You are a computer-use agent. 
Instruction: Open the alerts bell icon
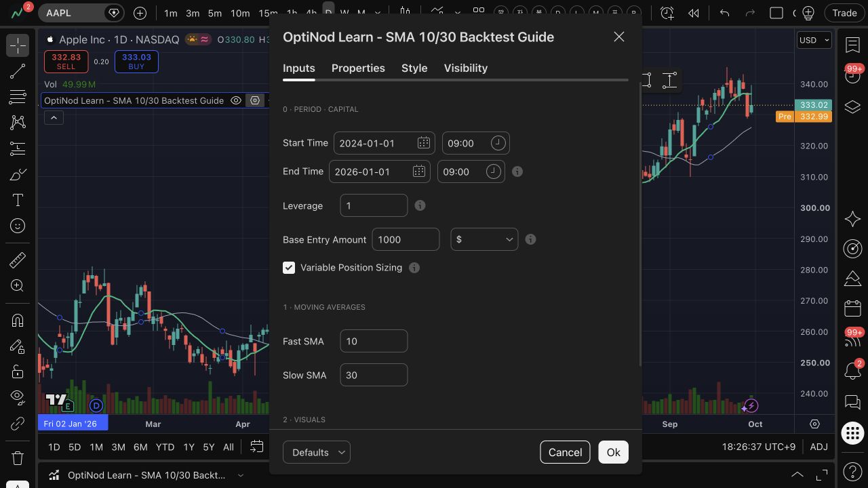852,371
